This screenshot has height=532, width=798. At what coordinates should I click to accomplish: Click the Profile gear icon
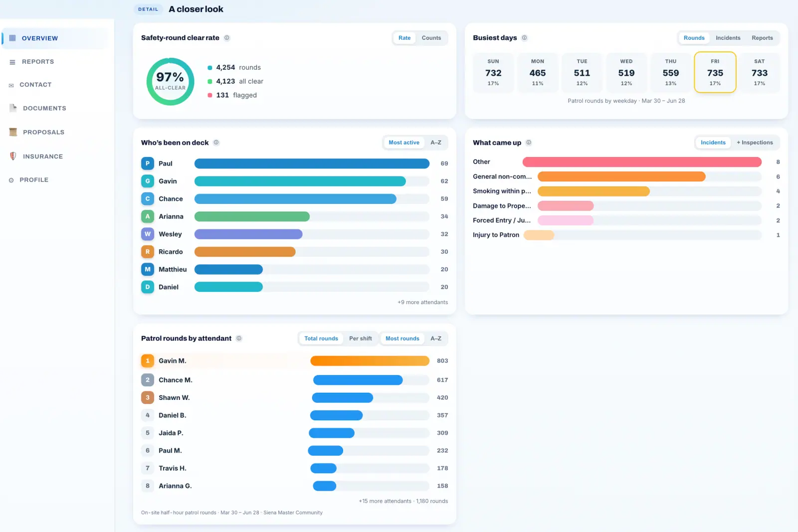tap(11, 180)
